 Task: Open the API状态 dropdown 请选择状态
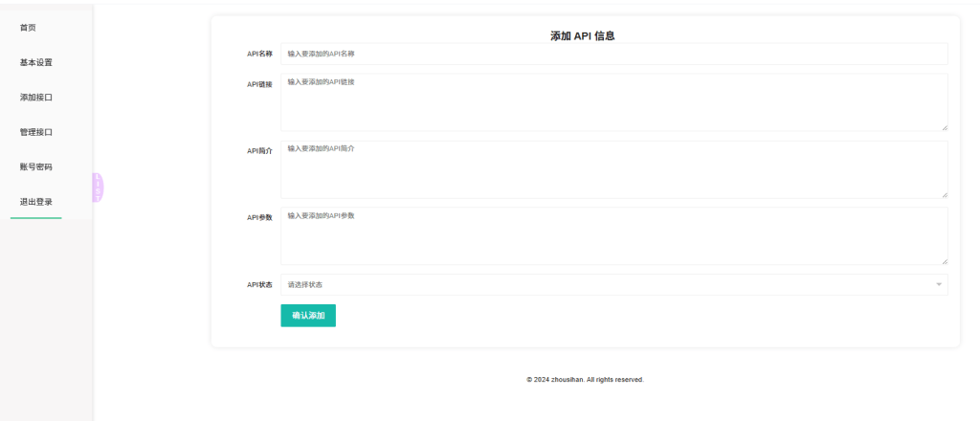pos(613,285)
